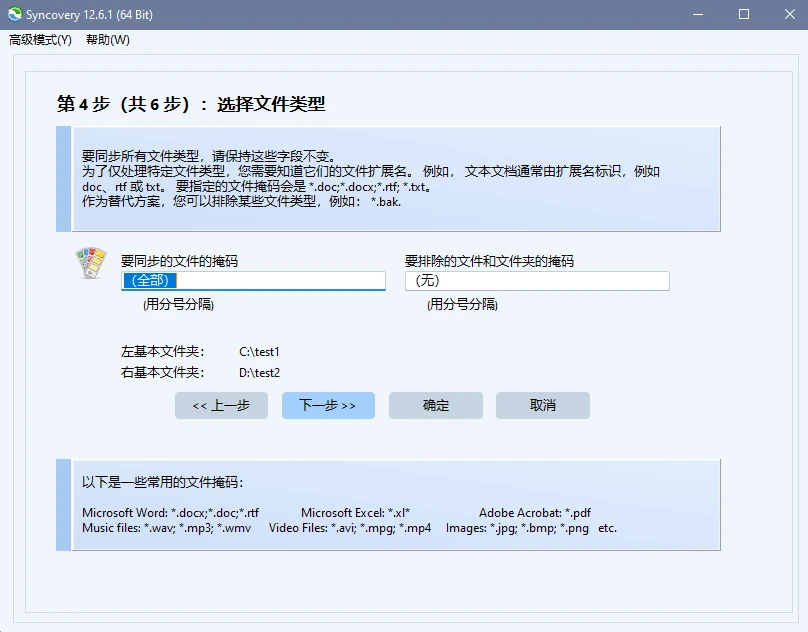Click the (用分号分隔) hint under the sync mask field
Image resolution: width=808 pixels, height=632 pixels.
(x=178, y=304)
